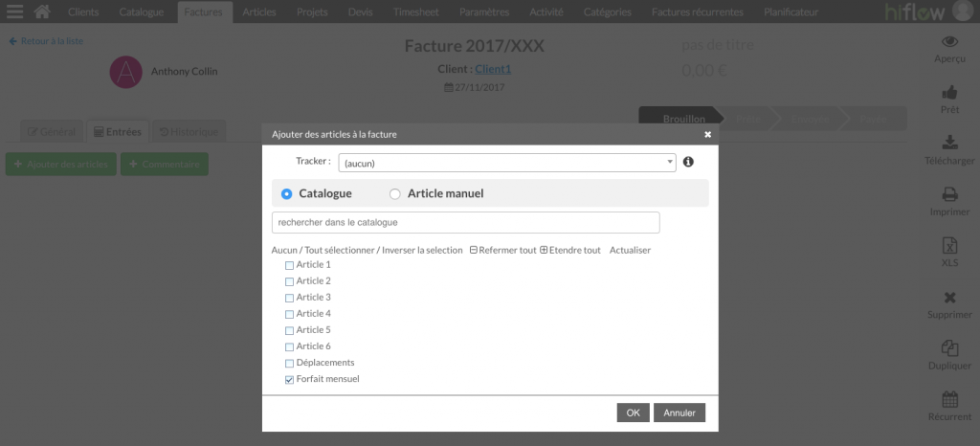Go to home via house icon
This screenshot has height=446, width=980.
42,11
